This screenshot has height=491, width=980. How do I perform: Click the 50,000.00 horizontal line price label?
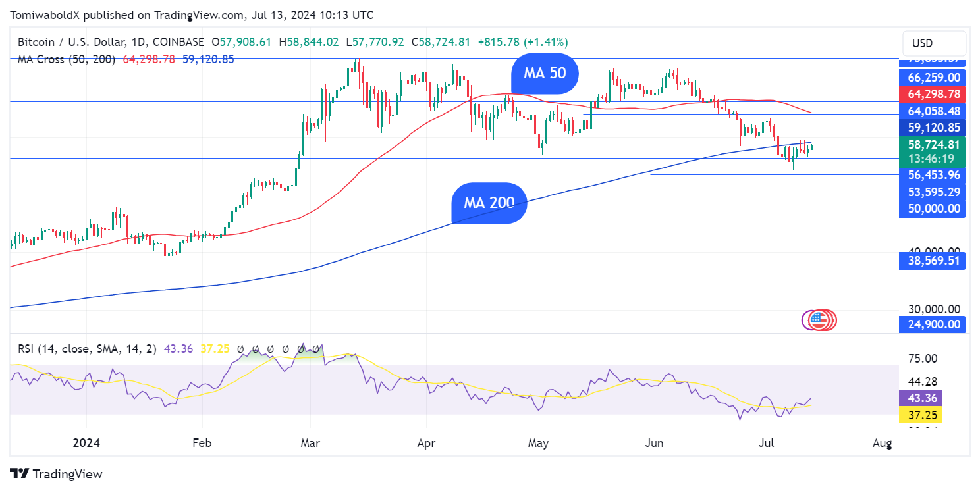931,209
